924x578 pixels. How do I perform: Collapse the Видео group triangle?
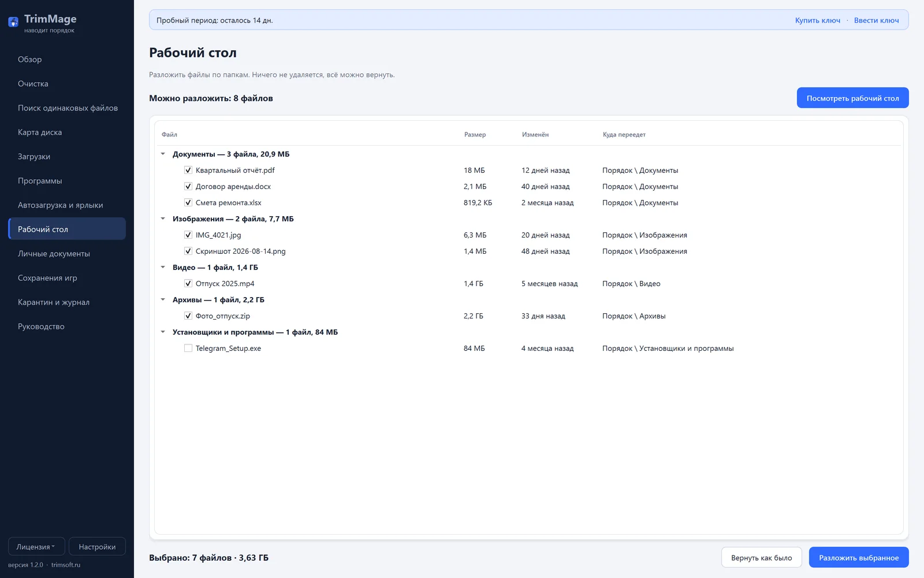(x=163, y=267)
